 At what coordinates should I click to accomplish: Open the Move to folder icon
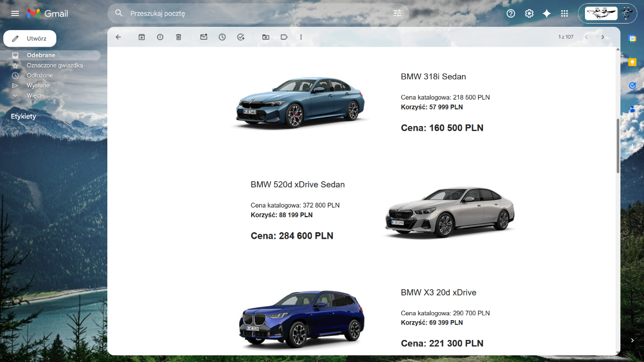point(266,37)
